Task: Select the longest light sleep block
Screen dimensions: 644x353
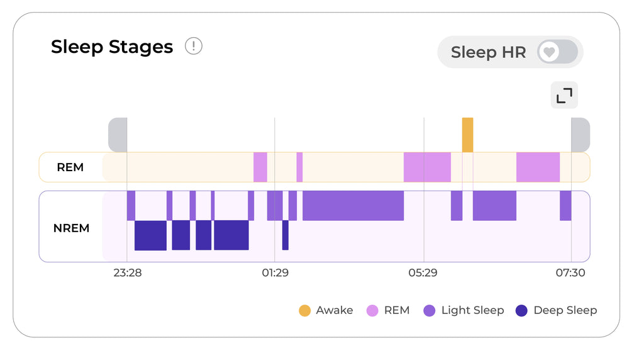Action: pyautogui.click(x=353, y=206)
